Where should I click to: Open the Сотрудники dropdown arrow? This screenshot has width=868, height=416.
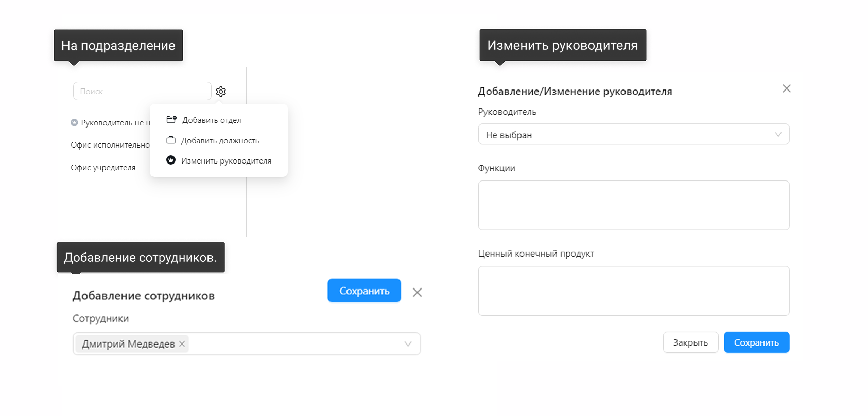(408, 344)
